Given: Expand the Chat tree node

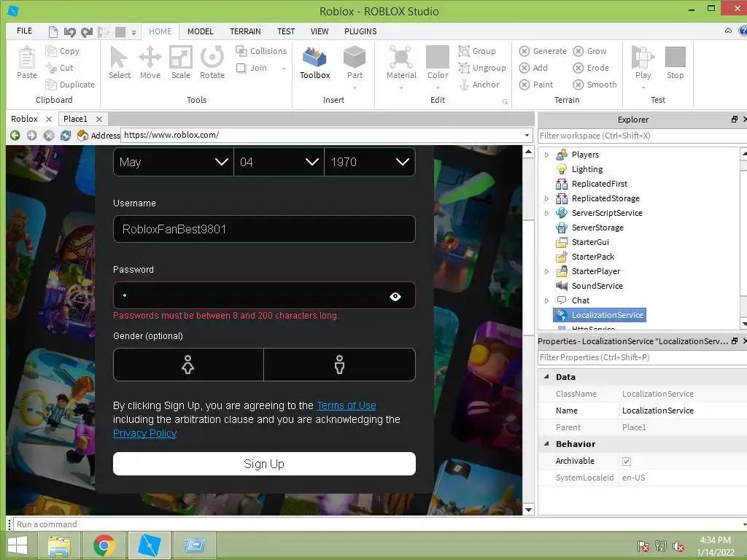Looking at the screenshot, I should tap(546, 300).
